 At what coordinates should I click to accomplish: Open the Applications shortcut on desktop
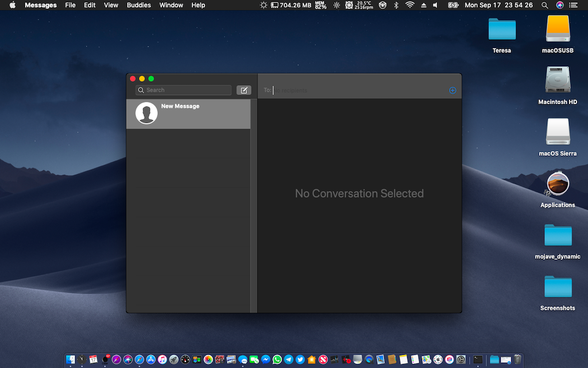558,184
